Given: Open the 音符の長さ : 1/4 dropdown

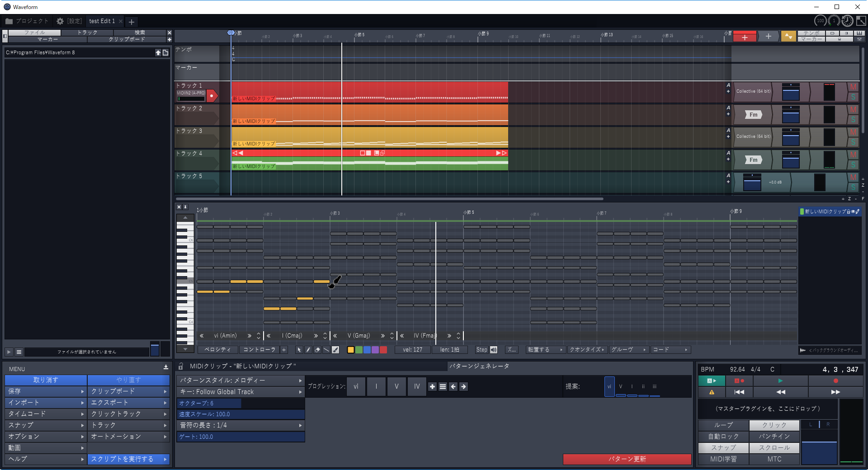Looking at the screenshot, I should [241, 425].
